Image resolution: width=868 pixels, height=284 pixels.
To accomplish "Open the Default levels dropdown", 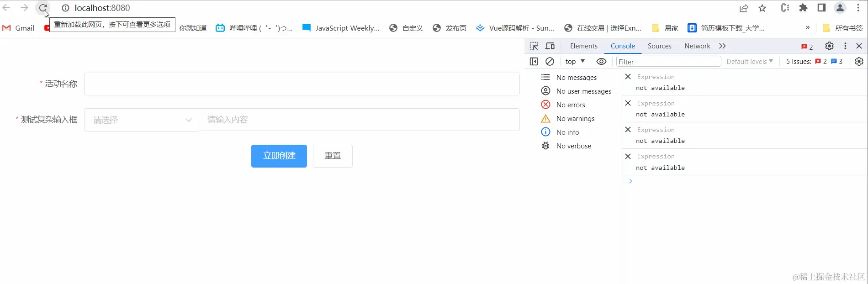I will tap(750, 62).
